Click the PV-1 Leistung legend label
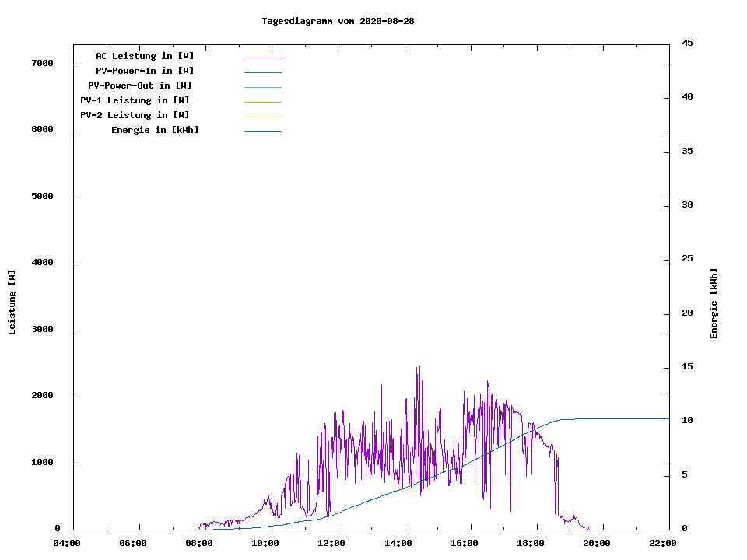 (135, 100)
